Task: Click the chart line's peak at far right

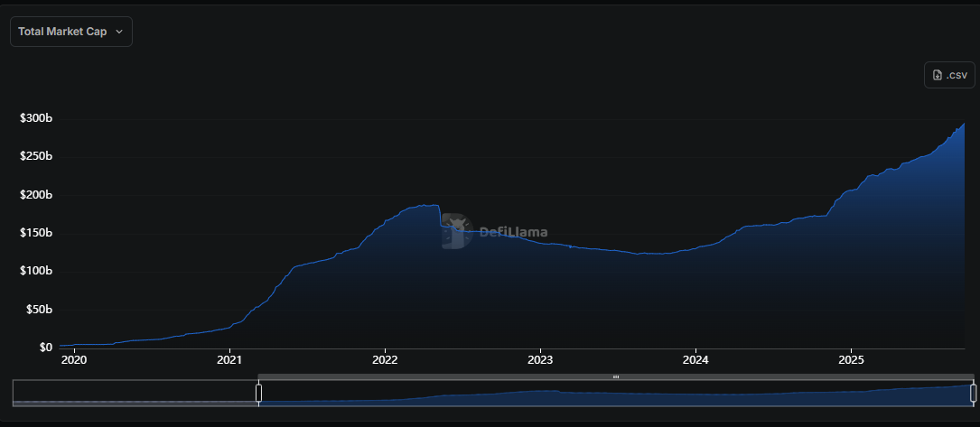Action: tap(964, 125)
